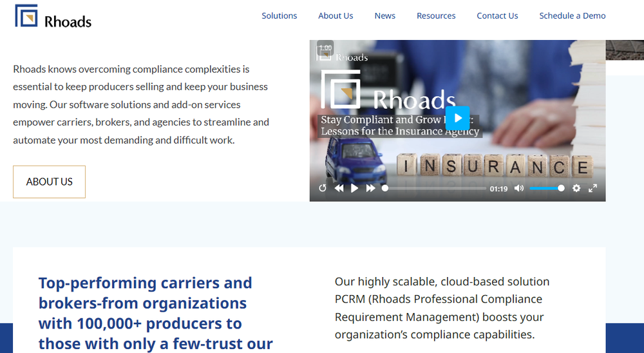Open the News page
This screenshot has height=353, width=644.
coord(385,15)
